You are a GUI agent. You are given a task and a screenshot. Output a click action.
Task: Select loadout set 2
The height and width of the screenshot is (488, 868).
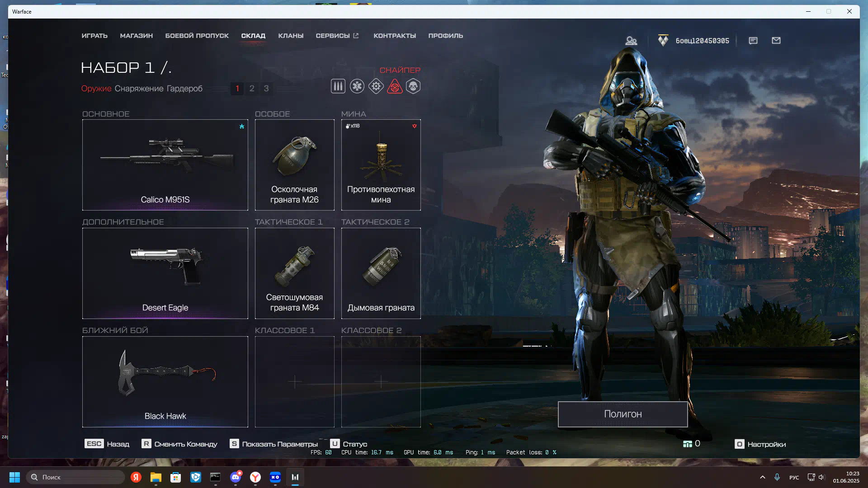click(252, 89)
